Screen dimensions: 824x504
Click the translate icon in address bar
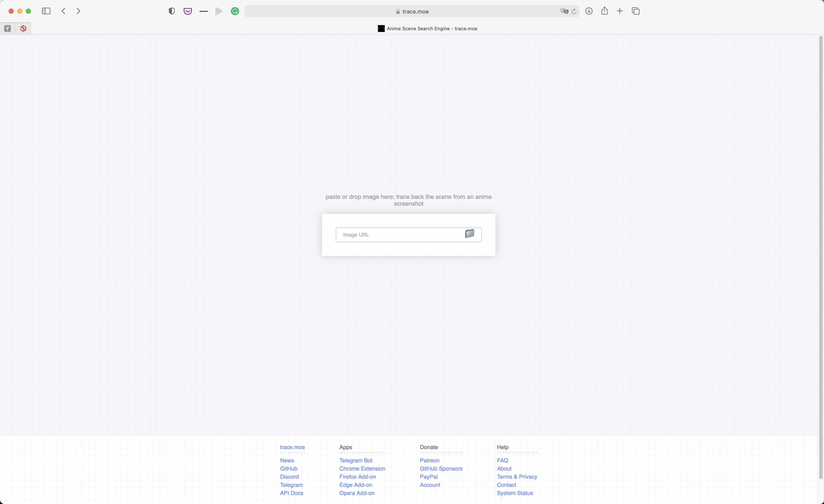click(564, 11)
